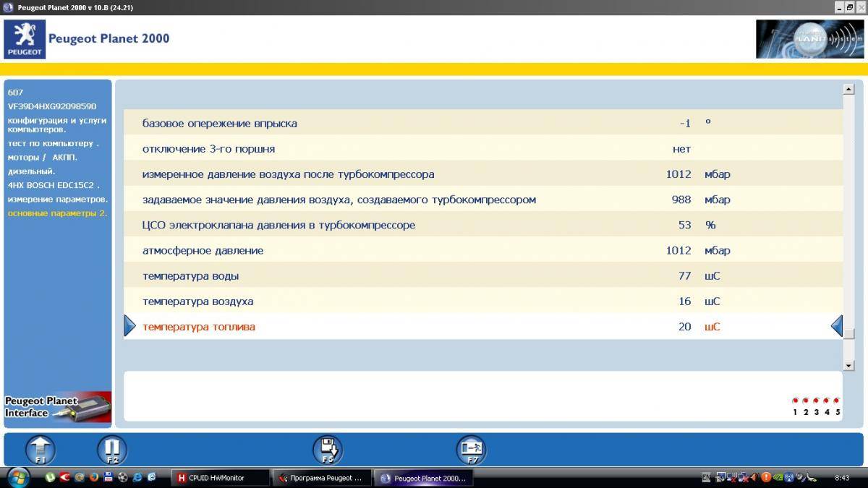Click 'измерение параметров.' in sidebar
The width and height of the screenshot is (868, 488).
click(x=58, y=199)
